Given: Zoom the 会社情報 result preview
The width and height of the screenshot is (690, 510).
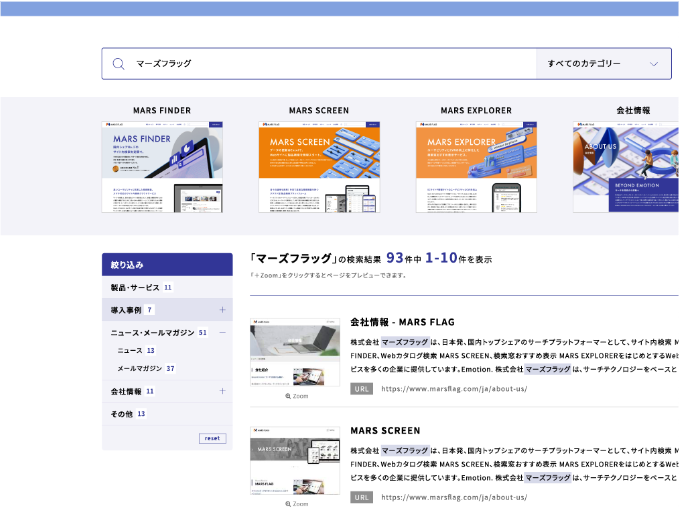Looking at the screenshot, I should pos(297,396).
